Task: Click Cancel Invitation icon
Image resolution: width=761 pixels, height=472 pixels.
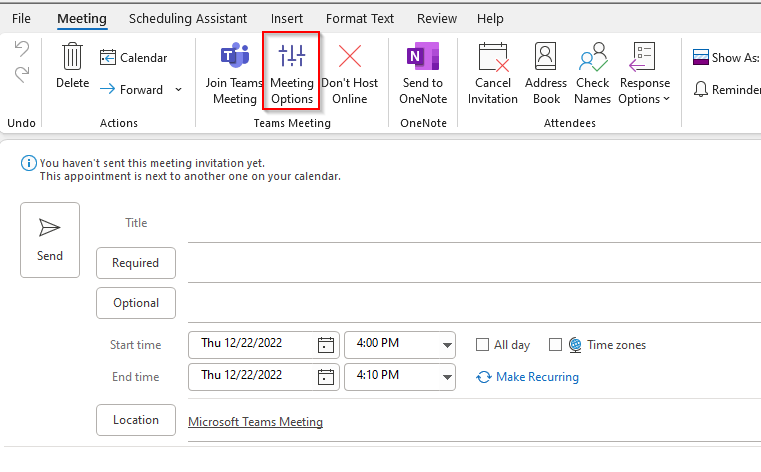Action: tap(494, 57)
